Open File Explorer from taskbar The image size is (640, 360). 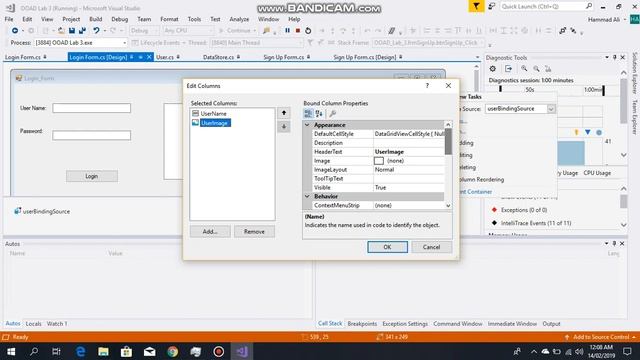pos(103,351)
